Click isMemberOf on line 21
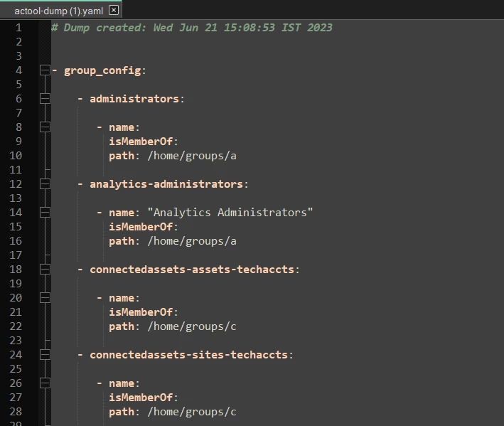This screenshot has width=504, height=426. click(x=141, y=312)
